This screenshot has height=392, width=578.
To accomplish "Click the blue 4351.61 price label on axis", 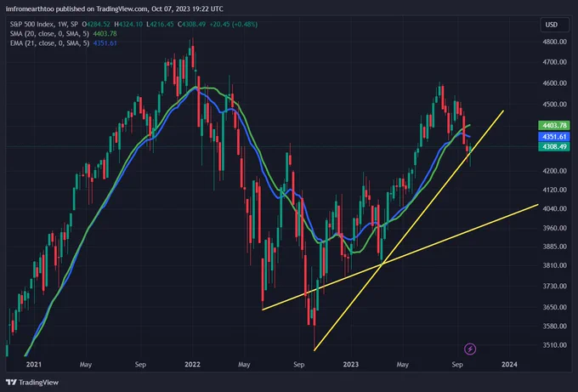I will click(554, 136).
